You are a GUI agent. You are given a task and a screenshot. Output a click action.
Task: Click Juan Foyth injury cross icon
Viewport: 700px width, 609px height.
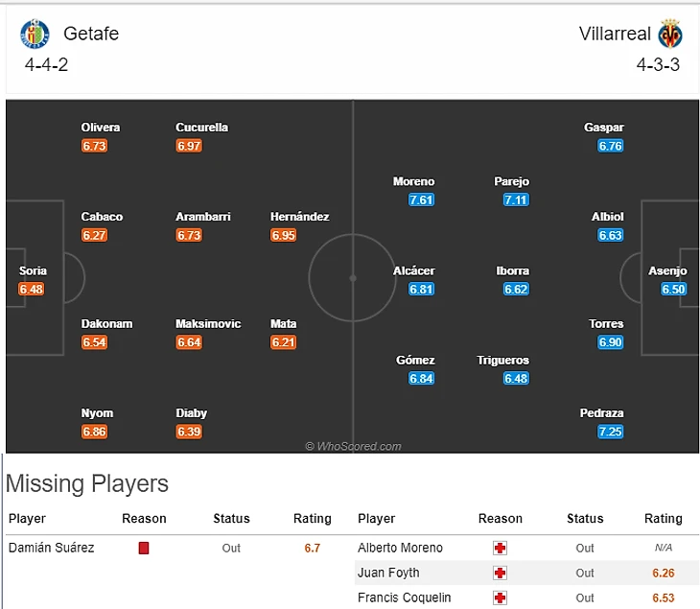point(500,573)
